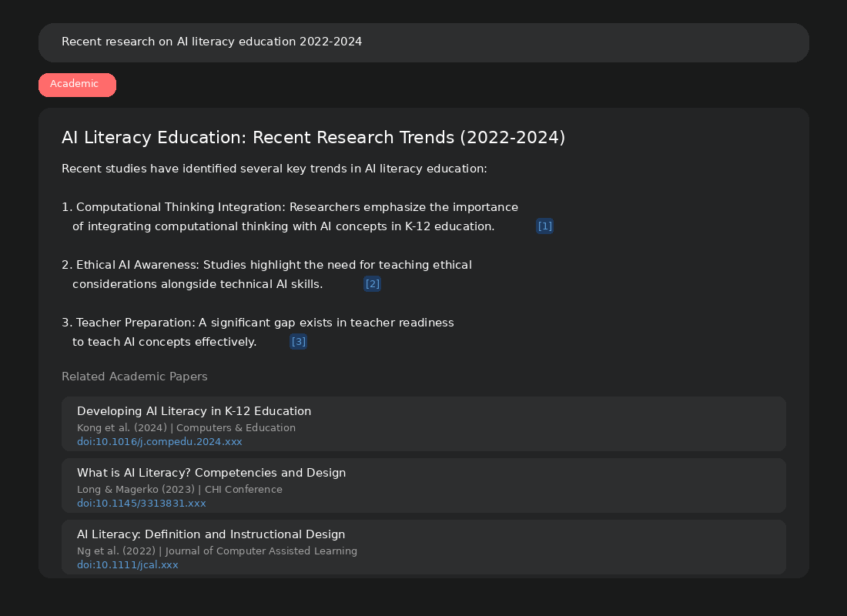847x616 pixels.
Task: Open citation reference [1]
Action: (x=544, y=226)
